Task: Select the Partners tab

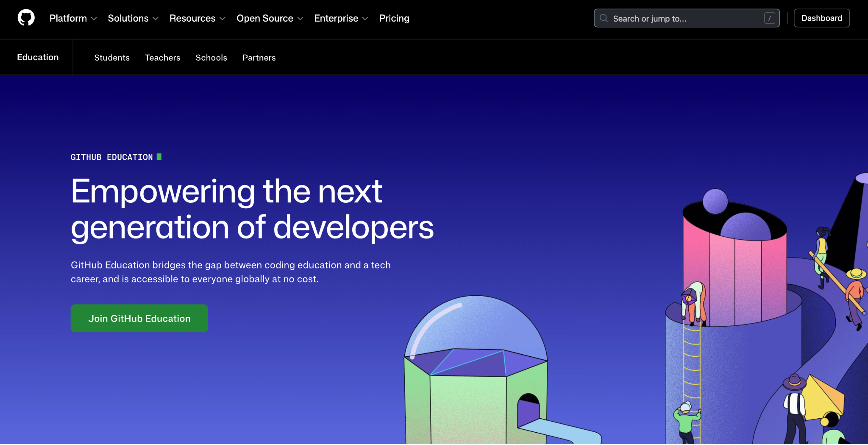Action: click(259, 58)
